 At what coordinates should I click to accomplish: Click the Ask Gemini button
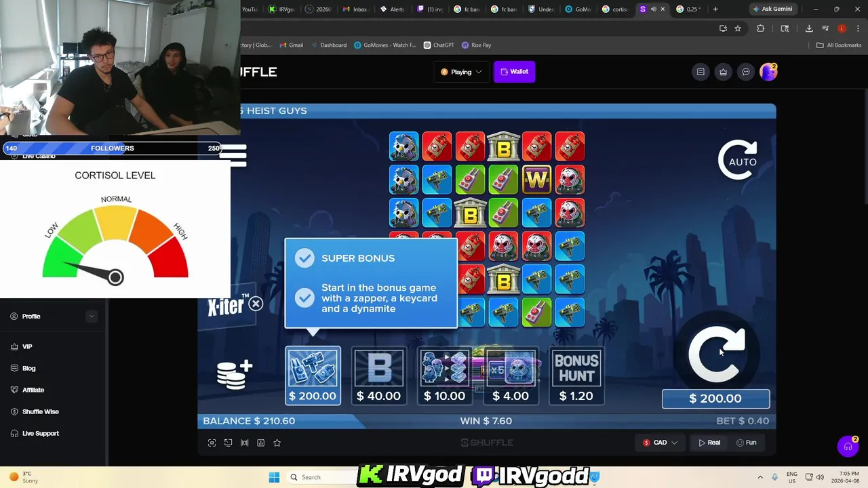pyautogui.click(x=772, y=9)
